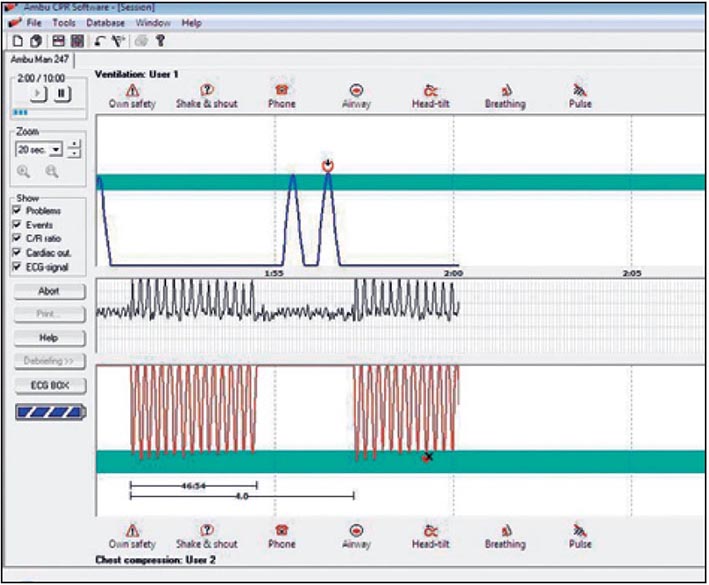Click the Abort button

pyautogui.click(x=49, y=291)
